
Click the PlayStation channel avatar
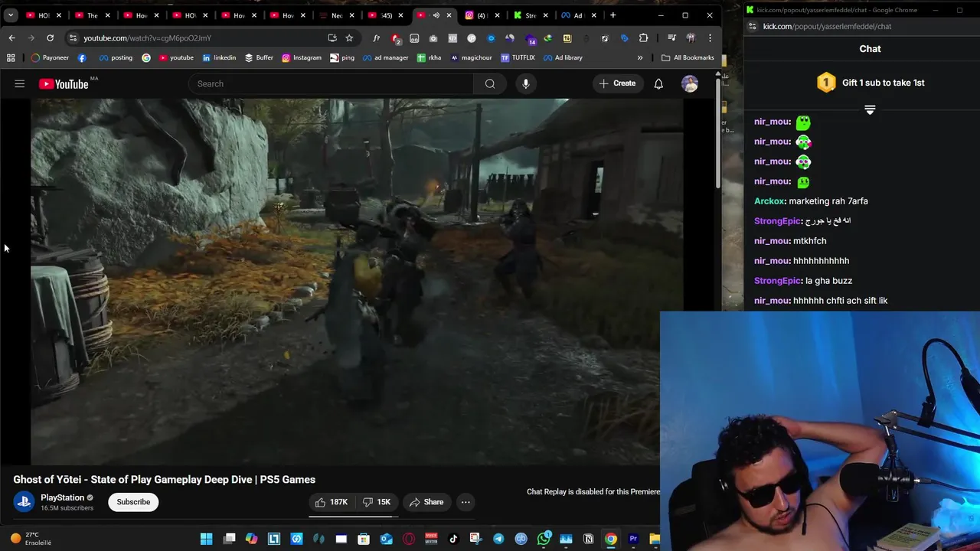pos(24,502)
